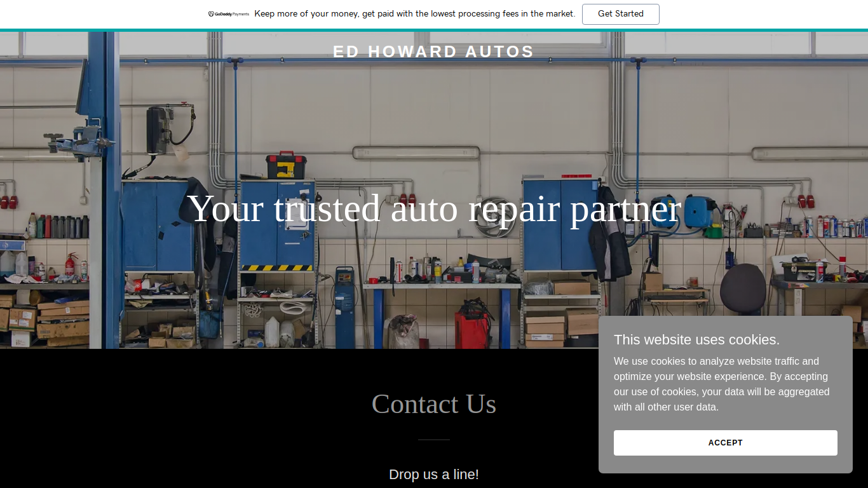Open the Ed Howard Autos site title
Screen dimensions: 868x488
click(434, 51)
